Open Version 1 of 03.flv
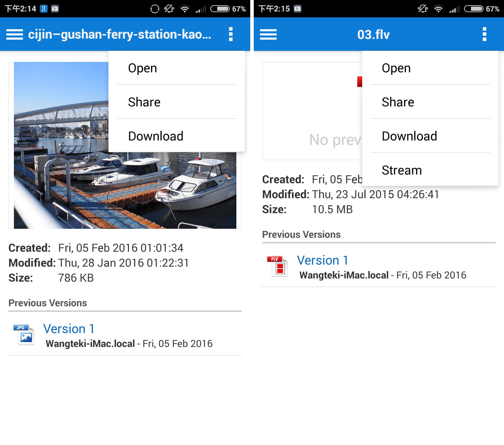Image resolution: width=504 pixels, height=445 pixels. 323,260
